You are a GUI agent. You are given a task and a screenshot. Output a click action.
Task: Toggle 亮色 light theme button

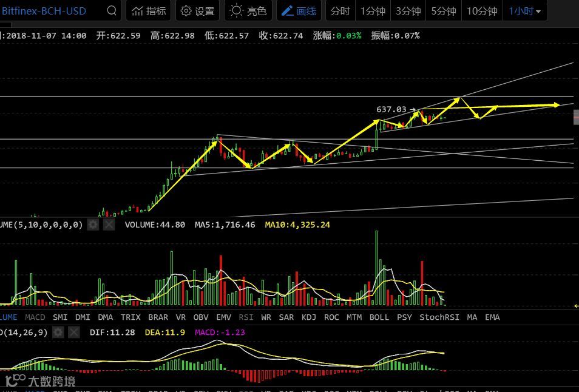(x=248, y=11)
